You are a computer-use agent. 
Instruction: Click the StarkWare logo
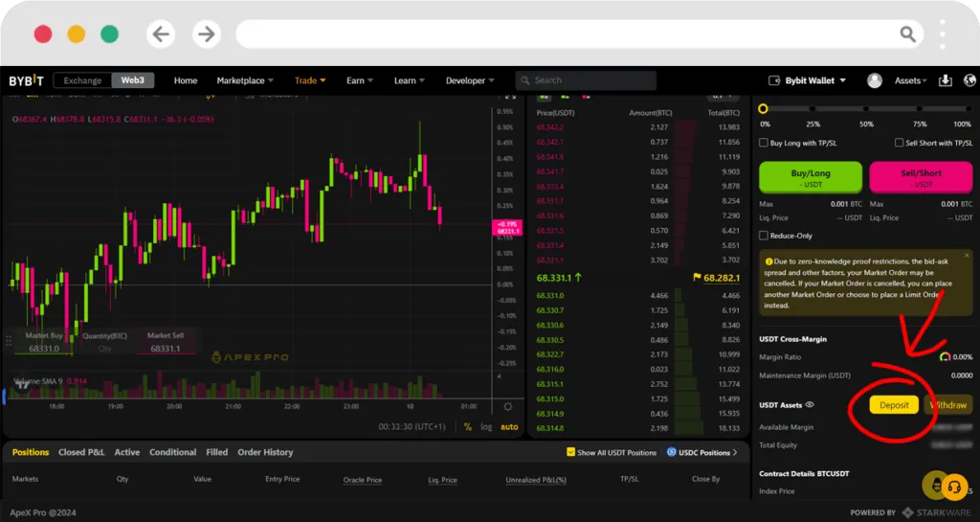(x=936, y=512)
